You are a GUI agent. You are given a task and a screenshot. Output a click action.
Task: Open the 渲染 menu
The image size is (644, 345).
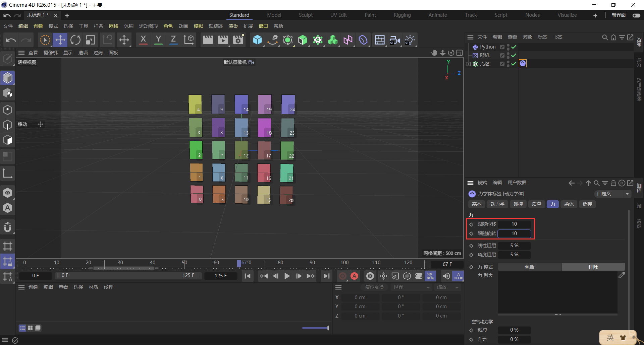[233, 26]
